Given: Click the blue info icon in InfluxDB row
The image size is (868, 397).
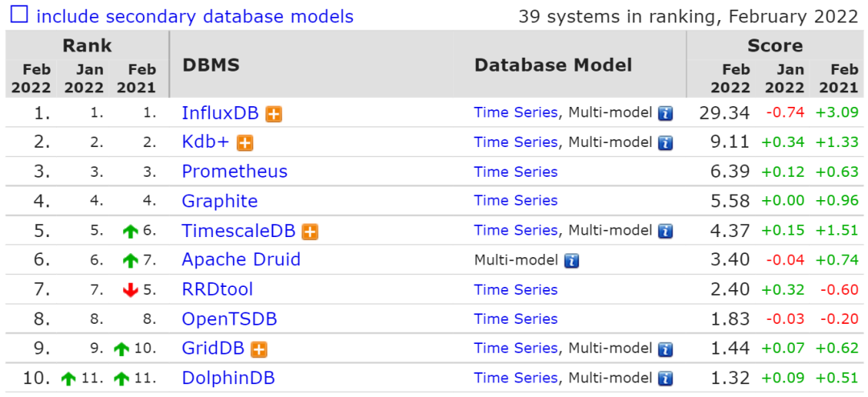Looking at the screenshot, I should coord(665,113).
